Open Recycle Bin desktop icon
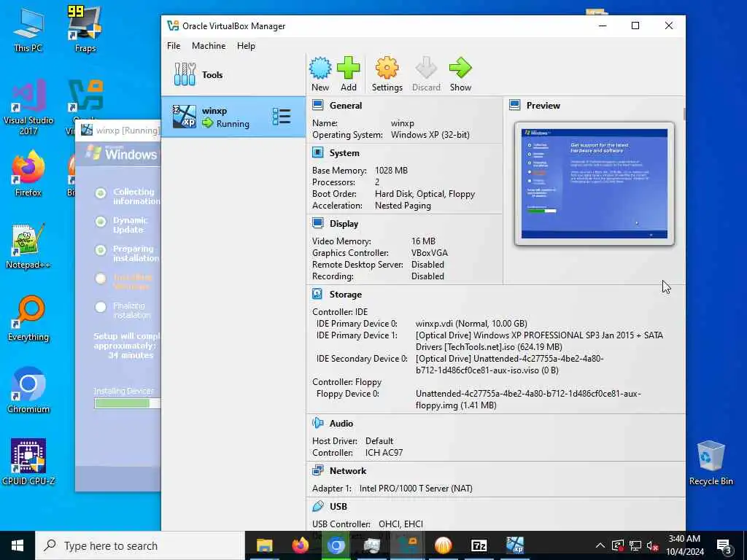The height and width of the screenshot is (560, 747). pos(711,463)
